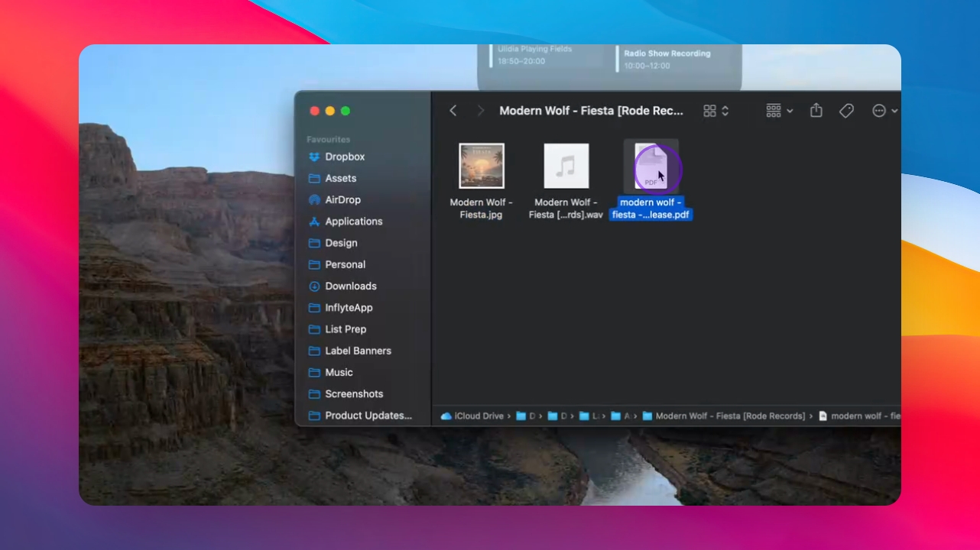
Task: Click the forward navigation arrow
Action: tap(481, 111)
